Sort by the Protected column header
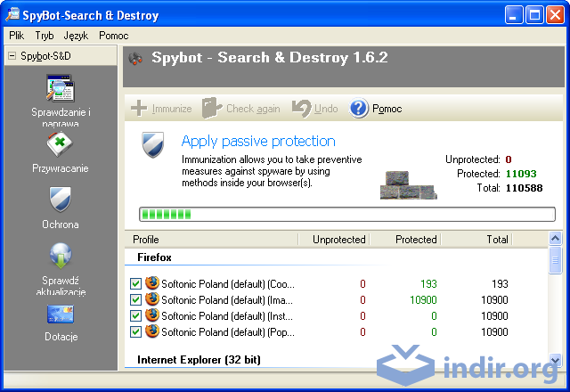 pyautogui.click(x=405, y=240)
